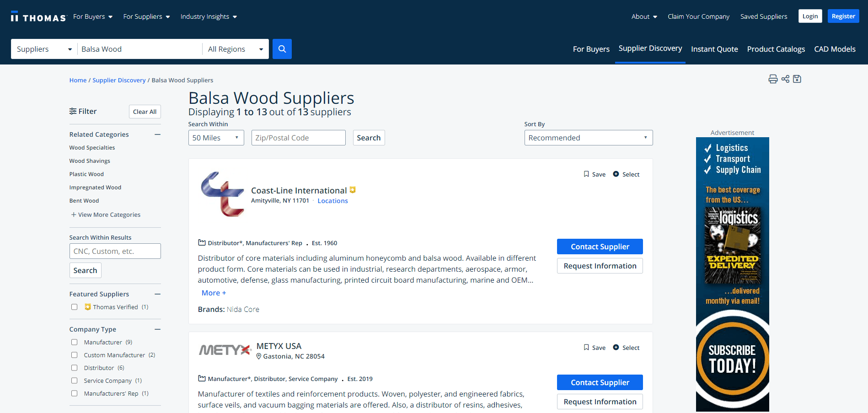Image resolution: width=868 pixels, height=413 pixels.
Task: Open the Industry Insights dropdown
Action: [x=209, y=16]
